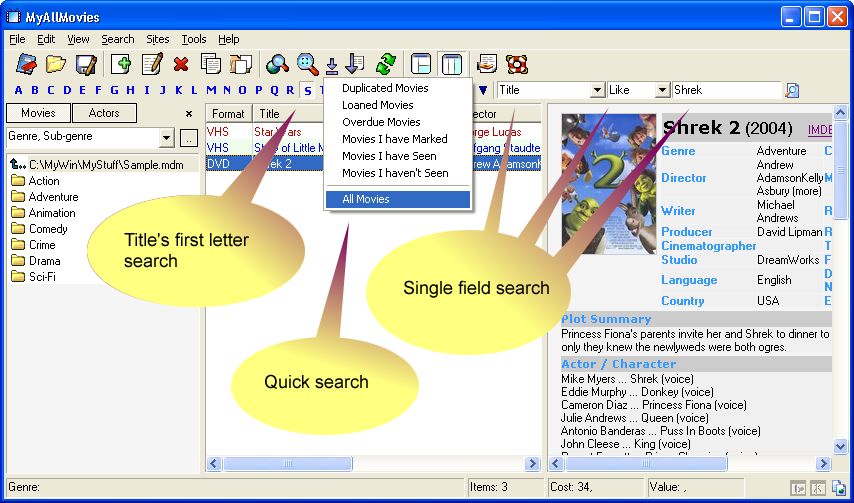Screen dimensions: 854x503
Task: Refresh list with green arrows icon
Action: [x=386, y=64]
